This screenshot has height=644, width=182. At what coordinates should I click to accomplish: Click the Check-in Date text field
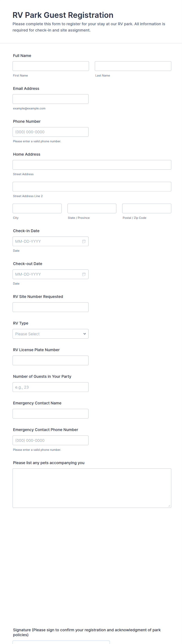click(x=46, y=241)
